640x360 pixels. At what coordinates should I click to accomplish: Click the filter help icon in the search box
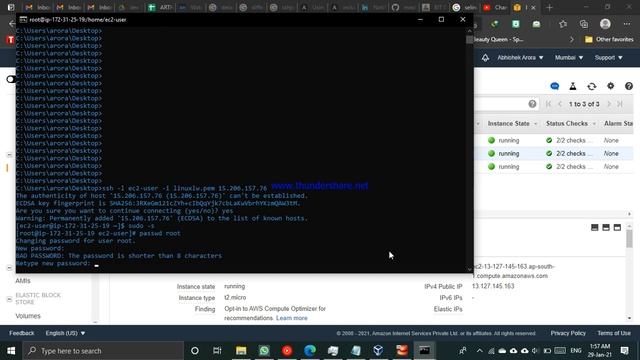(532, 104)
